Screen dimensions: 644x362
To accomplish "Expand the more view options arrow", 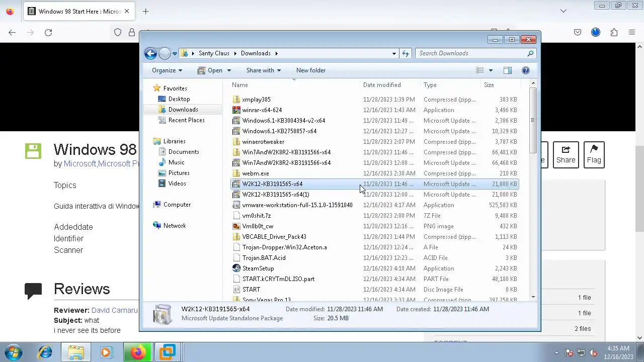I will click(x=491, y=70).
